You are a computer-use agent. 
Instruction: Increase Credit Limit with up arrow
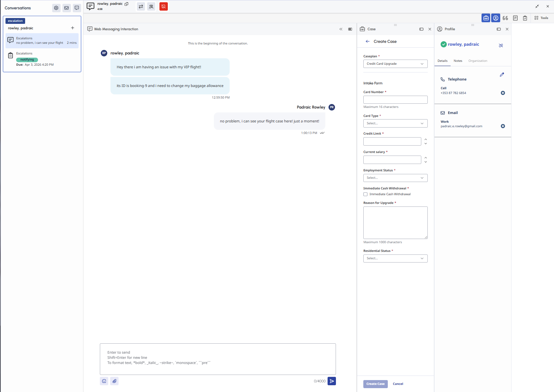[425, 139]
